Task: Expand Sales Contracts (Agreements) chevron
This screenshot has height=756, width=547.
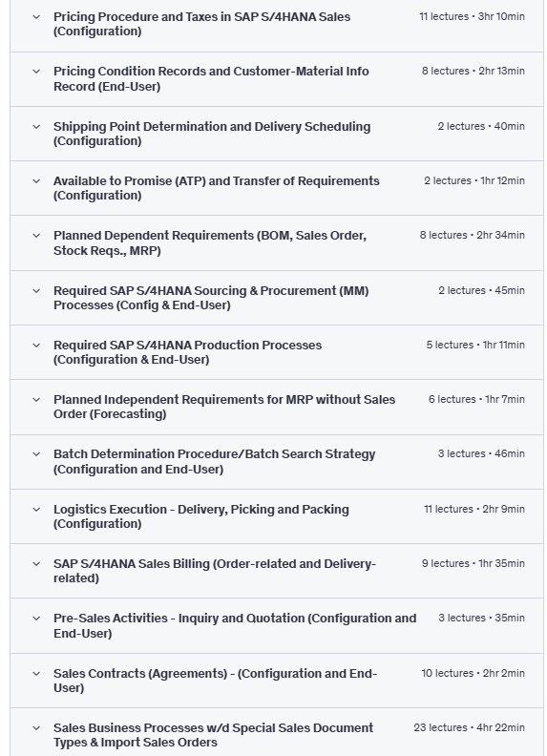Action: click(36, 674)
